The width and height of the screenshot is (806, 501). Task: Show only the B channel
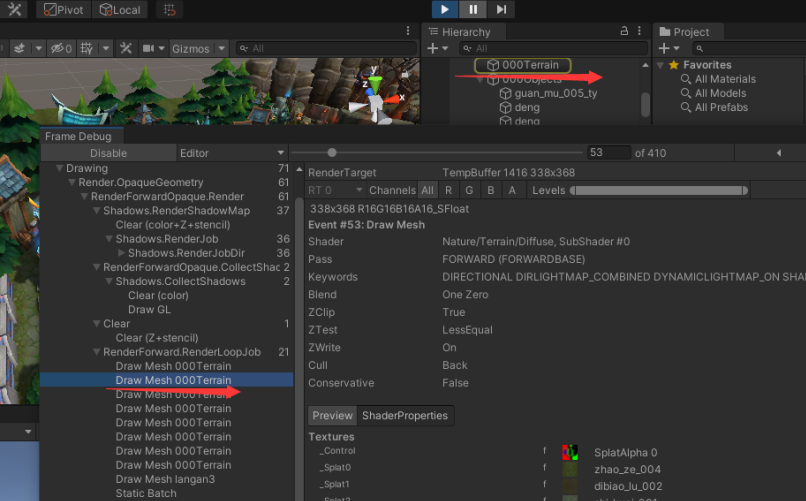pyautogui.click(x=491, y=191)
